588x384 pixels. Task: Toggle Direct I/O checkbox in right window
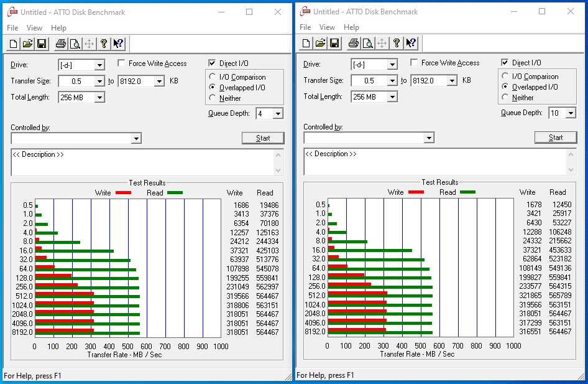505,62
